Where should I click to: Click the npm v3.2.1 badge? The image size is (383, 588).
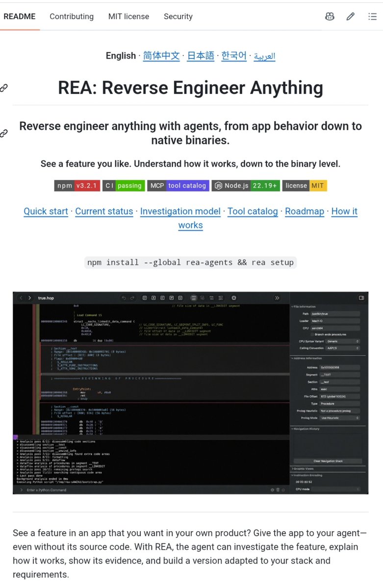point(77,186)
